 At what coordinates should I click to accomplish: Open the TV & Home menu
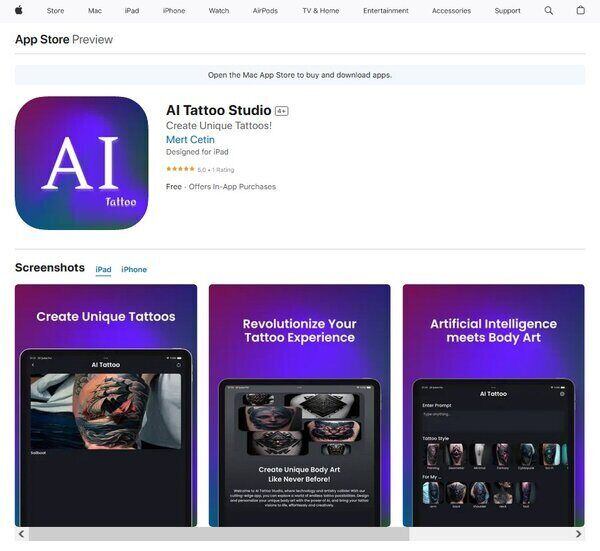(x=321, y=11)
